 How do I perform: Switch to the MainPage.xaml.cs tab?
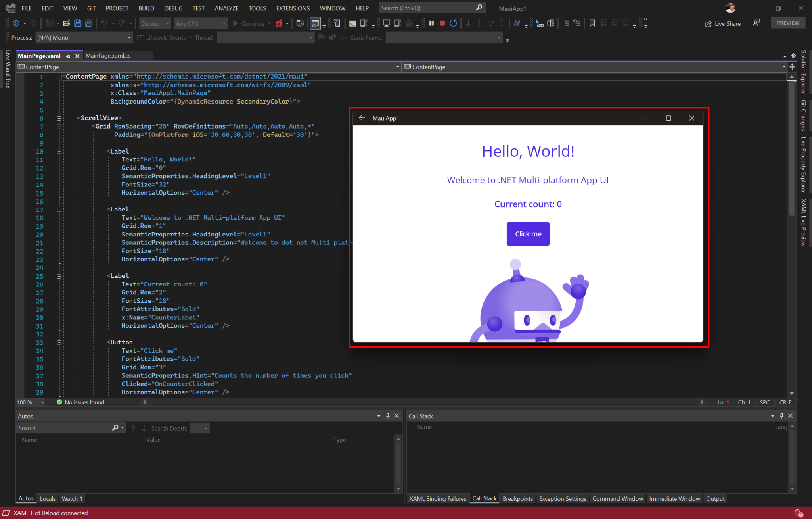pyautogui.click(x=108, y=56)
